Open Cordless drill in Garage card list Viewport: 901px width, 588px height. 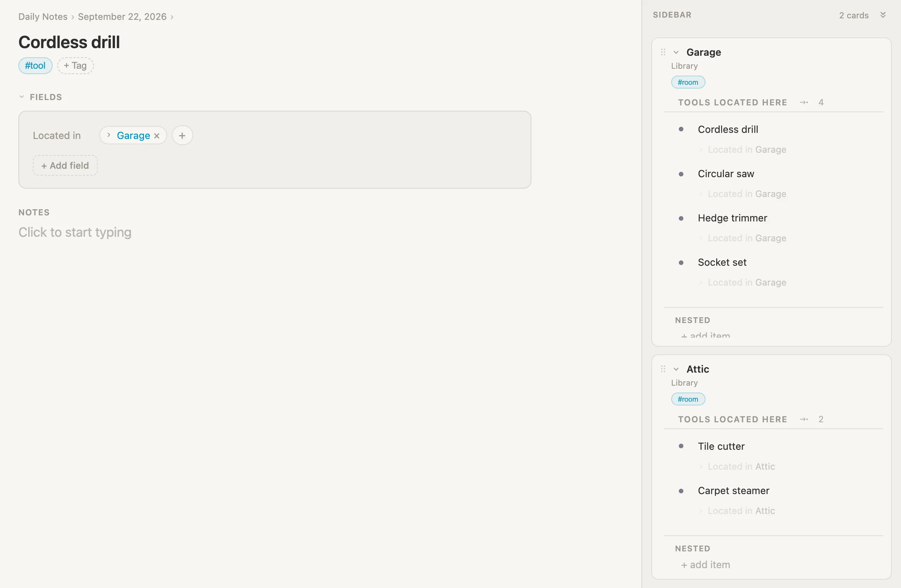pos(728,129)
